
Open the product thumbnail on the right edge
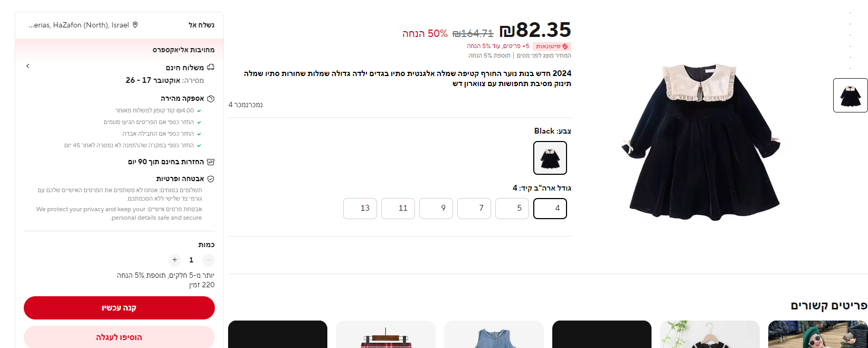(850, 96)
